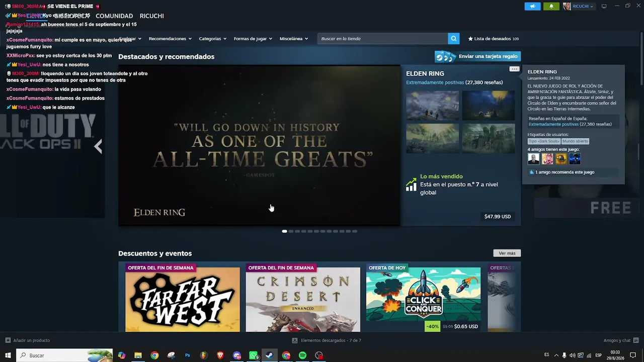Image resolution: width=644 pixels, height=362 pixels.
Task: Click the 1 amigo recomienda este juego text
Action: point(565,172)
